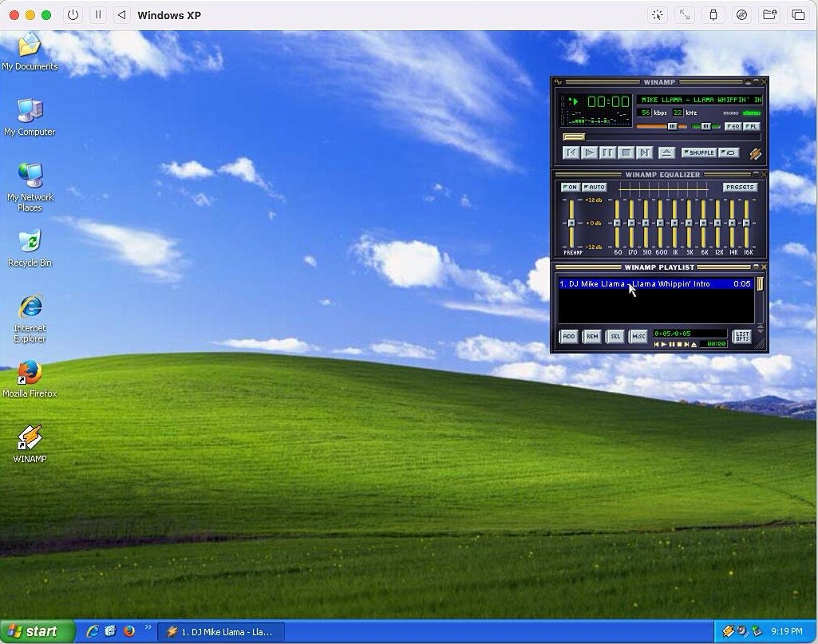Pause the track in Winamp main window
Viewport: 818px width, 644px height.
pyautogui.click(x=607, y=152)
